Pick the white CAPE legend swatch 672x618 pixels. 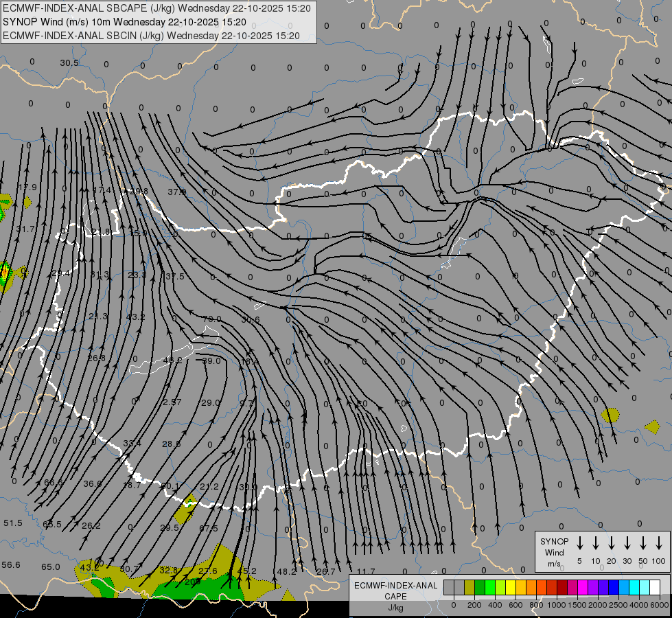point(654,588)
